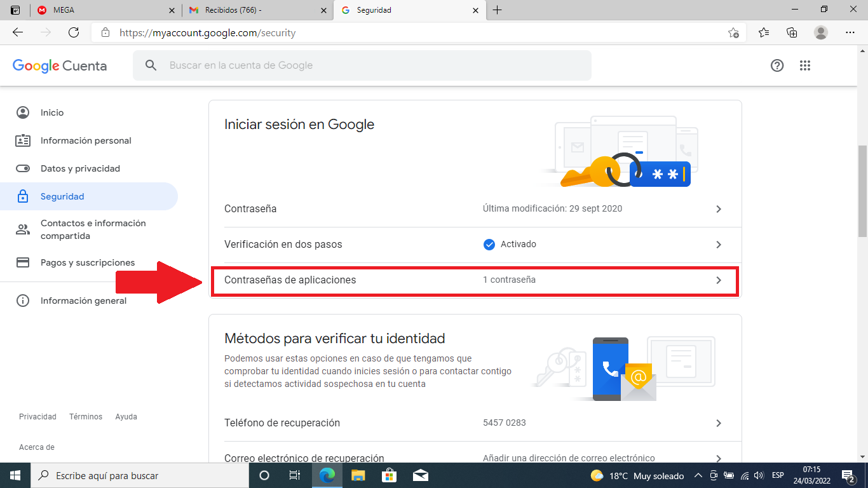Click the browser refresh icon

(74, 32)
